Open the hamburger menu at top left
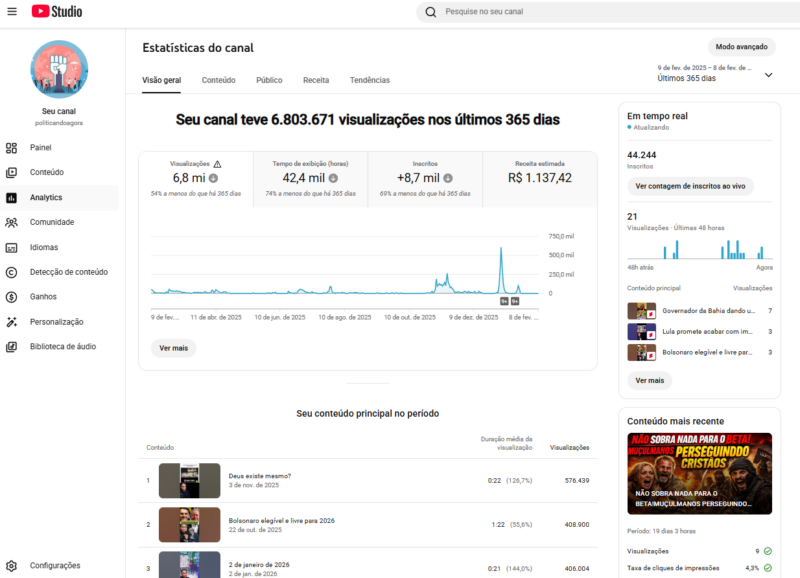Viewport: 800px width, 578px height. [13, 12]
